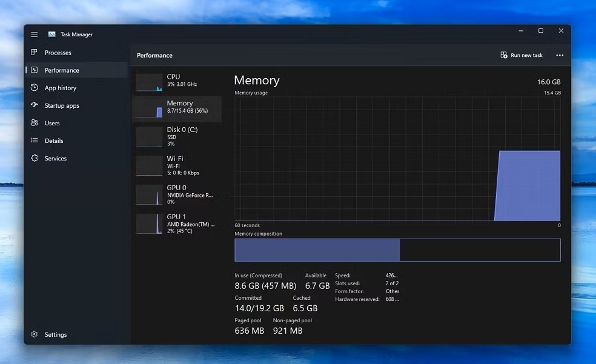Open the Services page label
596x364 pixels.
56,159
